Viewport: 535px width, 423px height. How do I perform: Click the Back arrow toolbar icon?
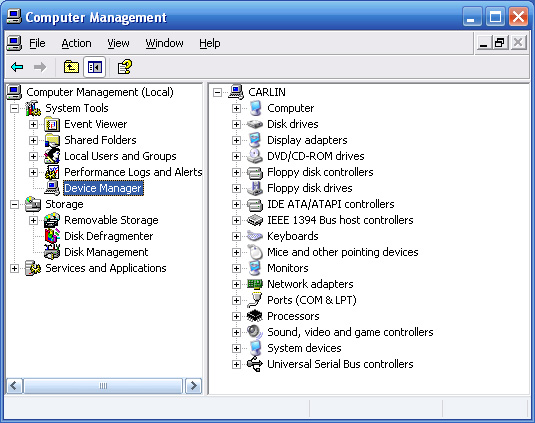pos(17,67)
